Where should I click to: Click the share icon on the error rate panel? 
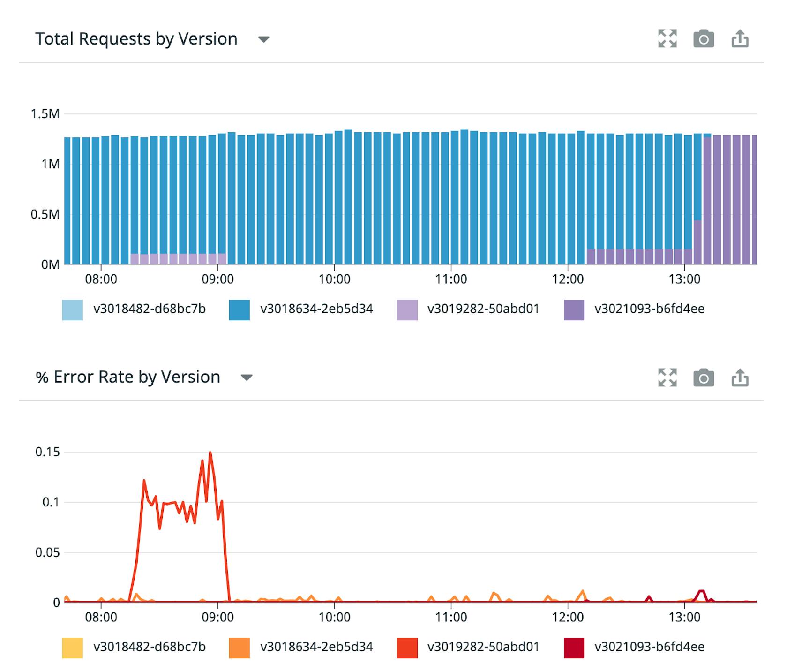click(x=741, y=377)
